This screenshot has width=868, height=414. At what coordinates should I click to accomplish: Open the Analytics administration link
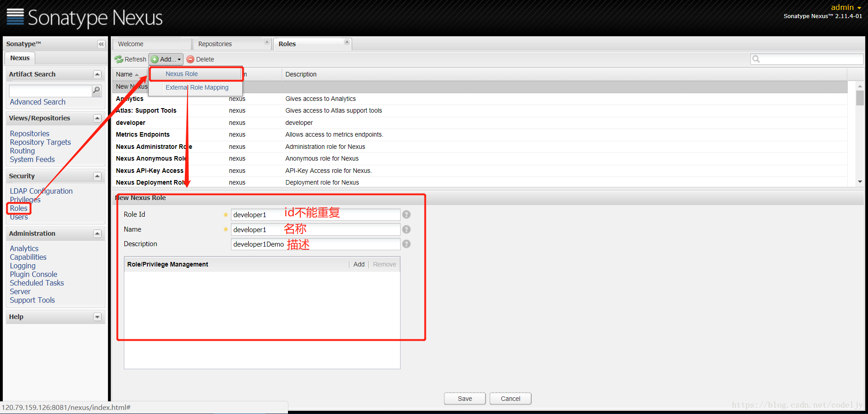click(x=24, y=248)
